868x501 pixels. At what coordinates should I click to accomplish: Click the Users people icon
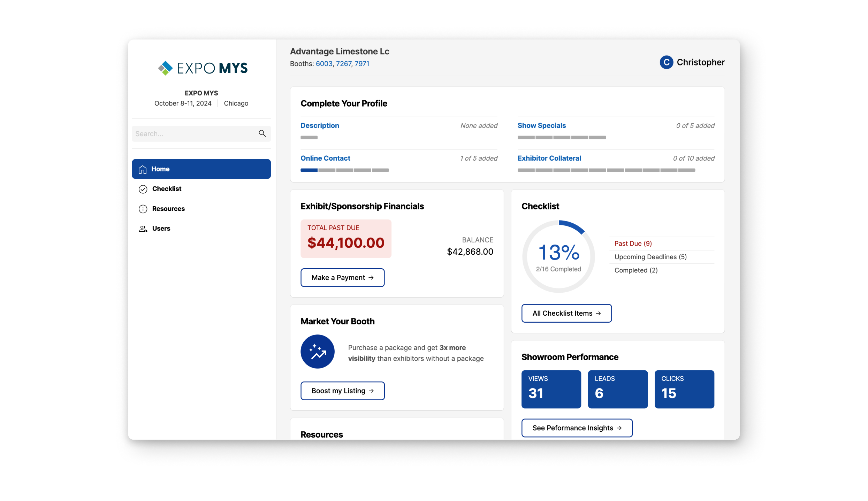(x=143, y=229)
